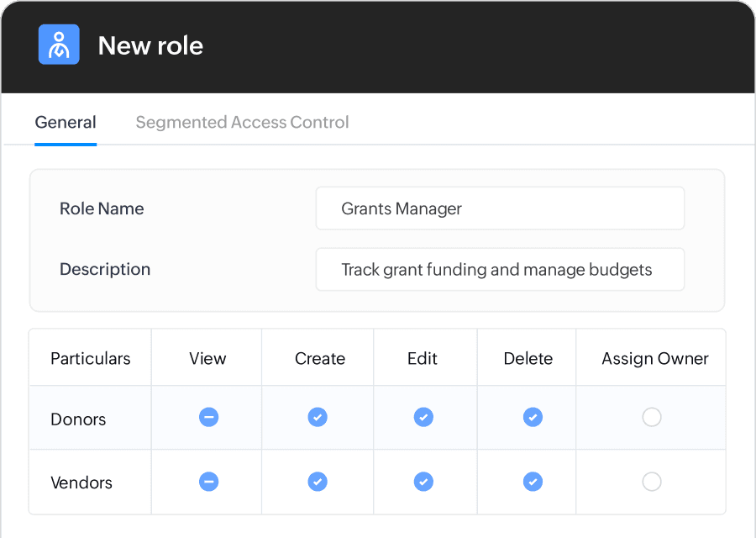
Task: Click the 'Assign Owner' column header
Action: [x=655, y=359]
